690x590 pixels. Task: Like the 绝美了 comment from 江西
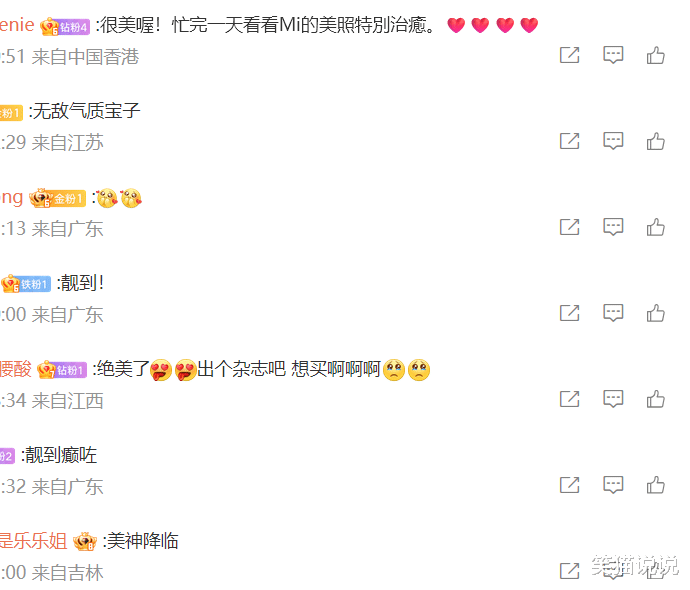[x=655, y=399]
